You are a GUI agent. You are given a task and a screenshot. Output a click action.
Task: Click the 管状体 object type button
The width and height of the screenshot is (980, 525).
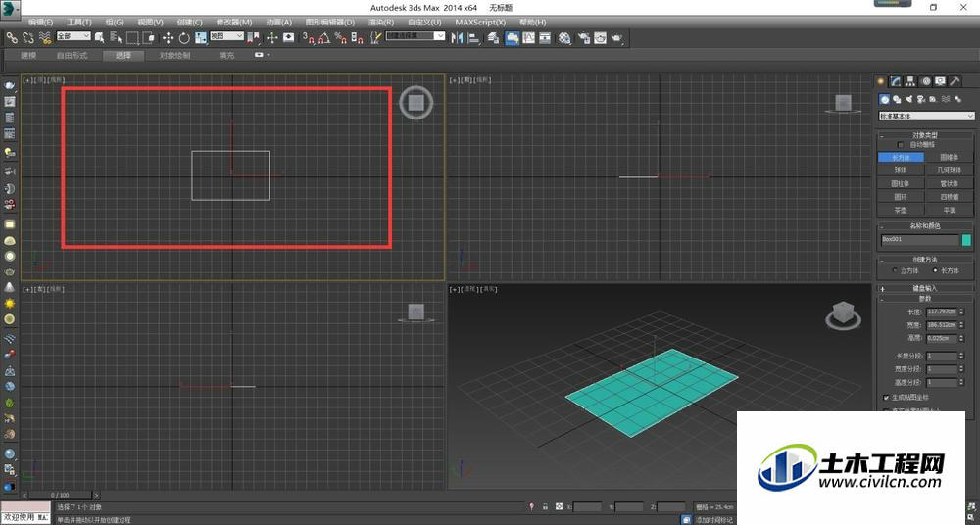click(x=950, y=184)
